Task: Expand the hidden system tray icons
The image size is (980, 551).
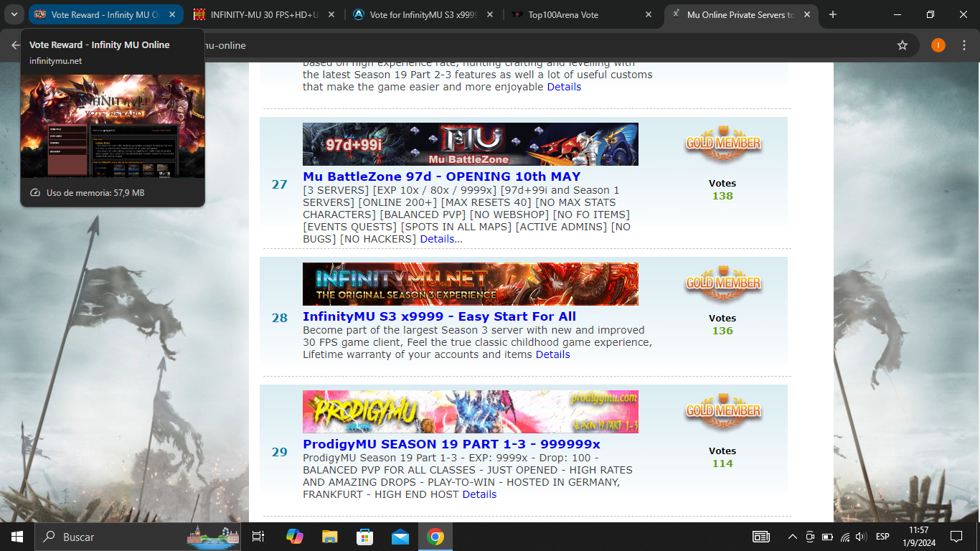Action: [x=793, y=537]
